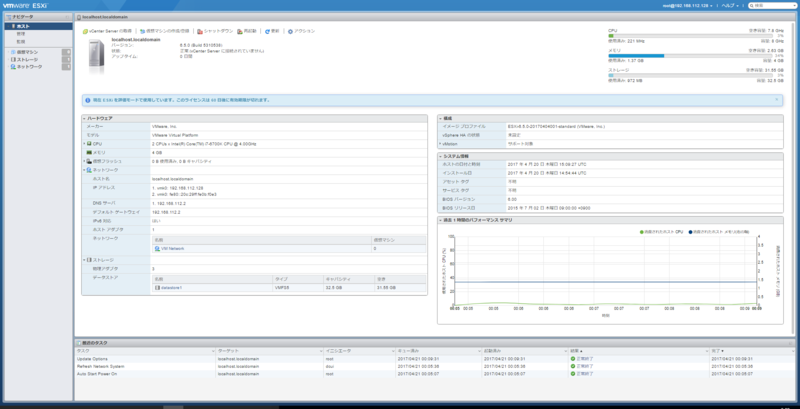This screenshot has height=409, width=800.
Task: Expand the virtual flash row in Hardware
Action: pyautogui.click(x=84, y=161)
